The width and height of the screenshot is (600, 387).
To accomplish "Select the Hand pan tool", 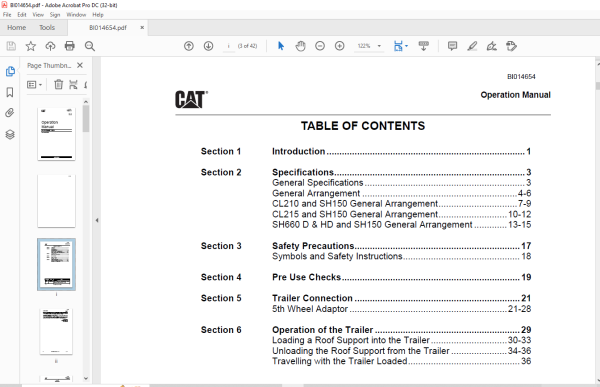I will [x=300, y=46].
